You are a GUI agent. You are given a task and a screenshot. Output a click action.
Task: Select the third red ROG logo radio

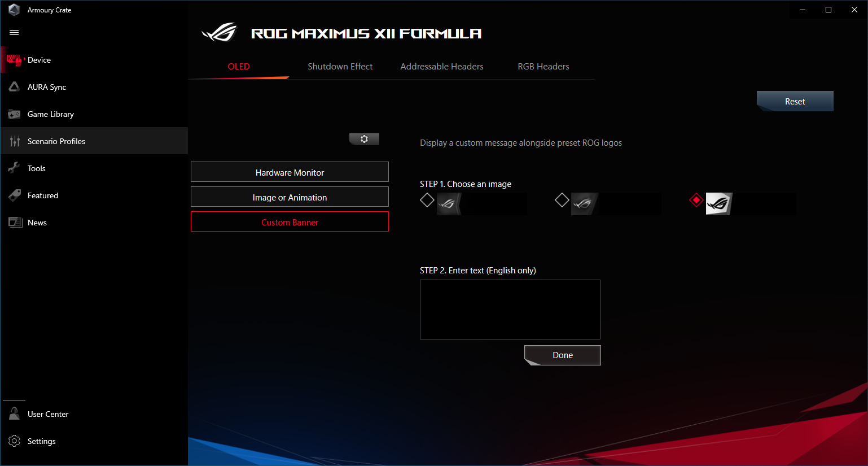tap(696, 200)
